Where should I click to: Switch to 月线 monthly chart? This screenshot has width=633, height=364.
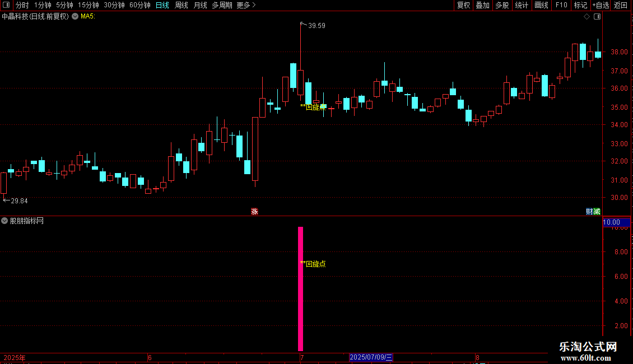[x=200, y=5]
